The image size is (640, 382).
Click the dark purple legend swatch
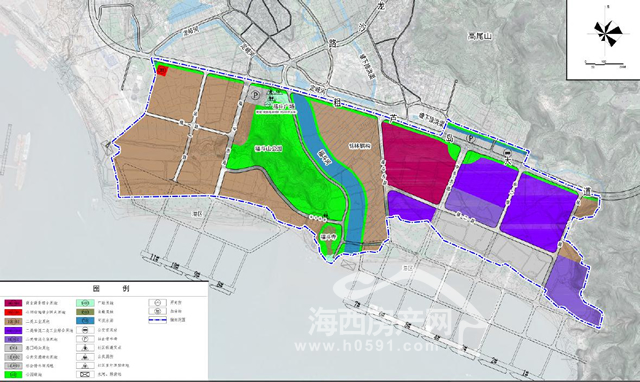click(x=13, y=330)
